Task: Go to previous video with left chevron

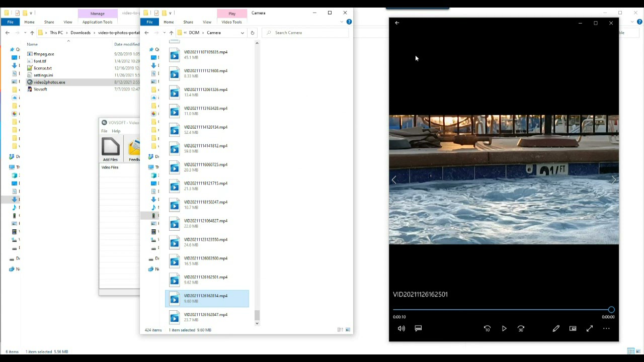Action: [394, 179]
